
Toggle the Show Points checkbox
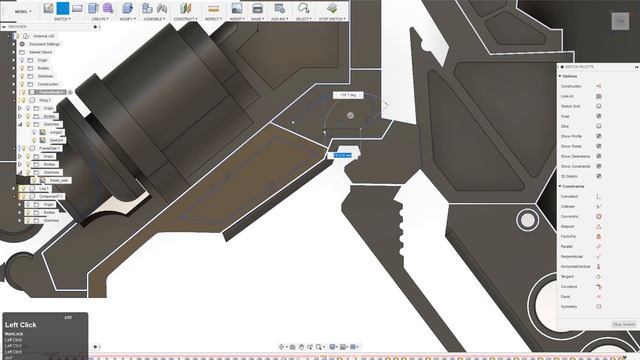click(x=599, y=146)
